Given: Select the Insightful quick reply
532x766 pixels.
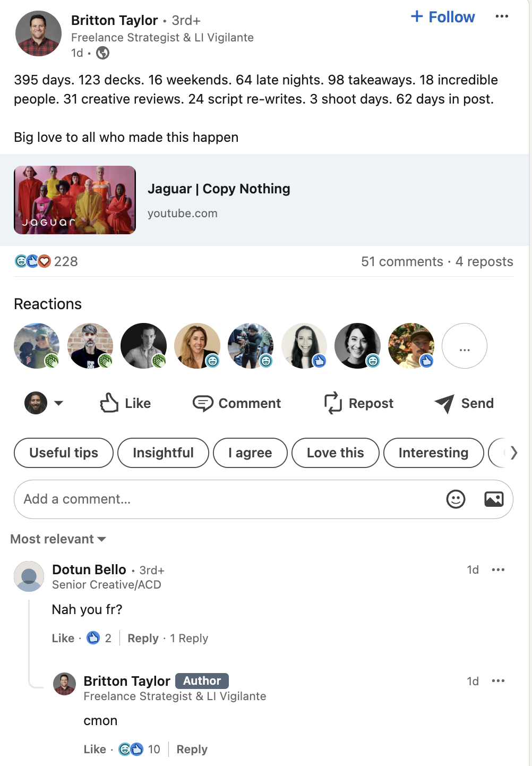Looking at the screenshot, I should (163, 453).
